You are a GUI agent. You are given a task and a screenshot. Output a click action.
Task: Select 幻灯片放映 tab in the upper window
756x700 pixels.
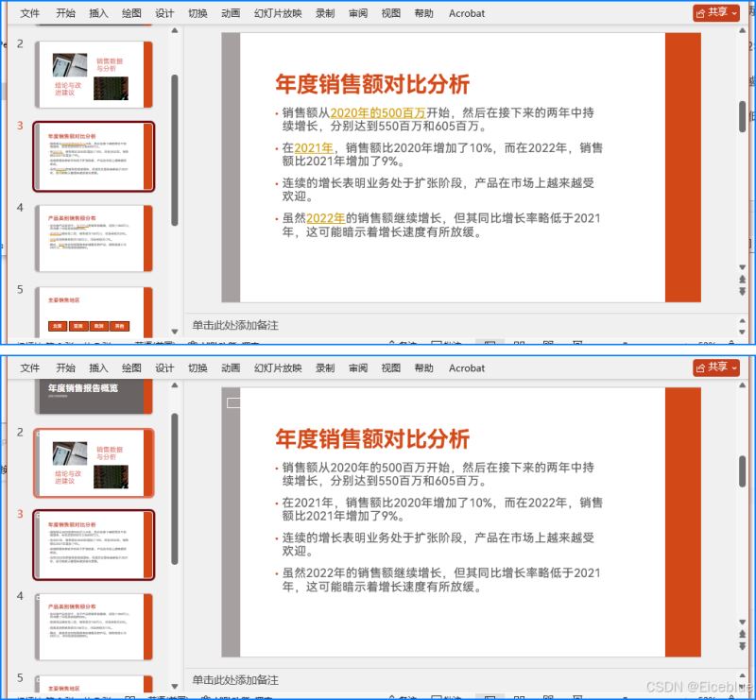pyautogui.click(x=278, y=13)
